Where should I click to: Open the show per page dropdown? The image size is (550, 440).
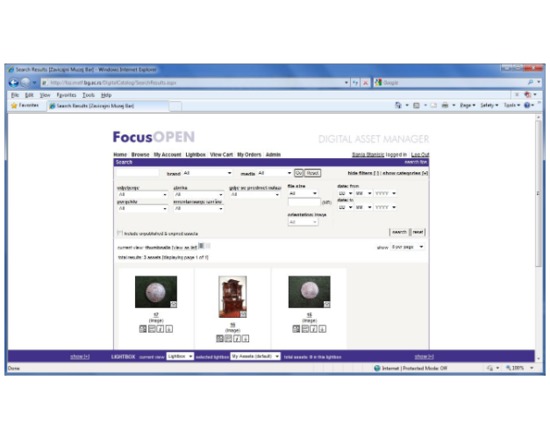[x=407, y=247]
